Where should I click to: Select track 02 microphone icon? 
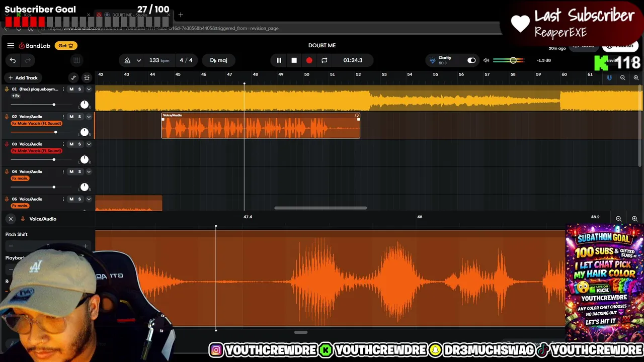click(7, 117)
